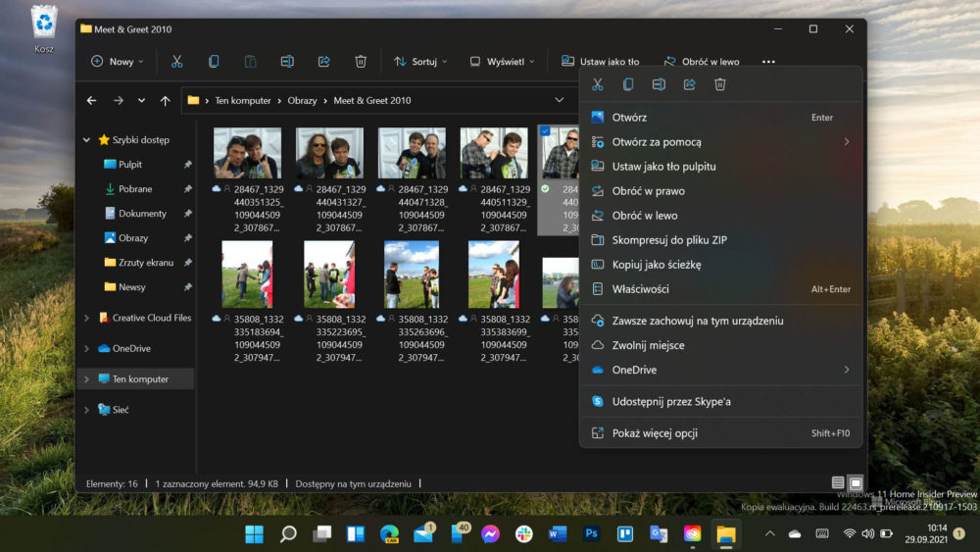Screen dimensions: 980x552
Task: Click the Cut icon in the Explorer toolbar
Action: [176, 61]
